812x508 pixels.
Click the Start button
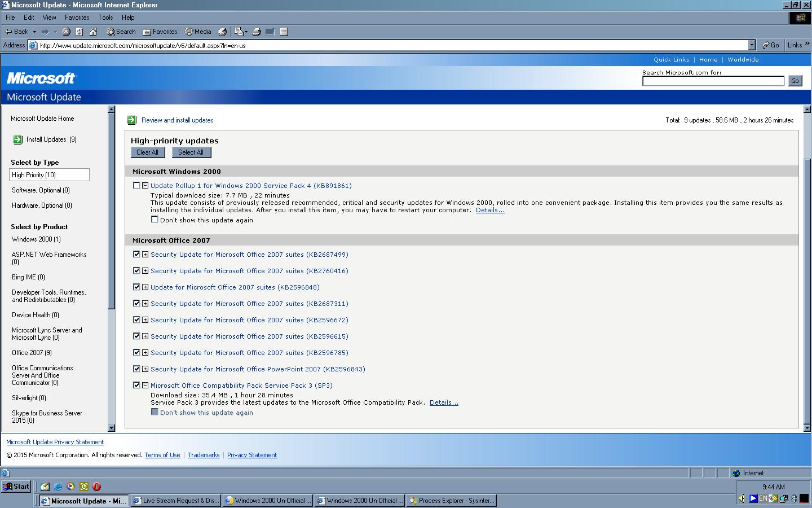16,487
